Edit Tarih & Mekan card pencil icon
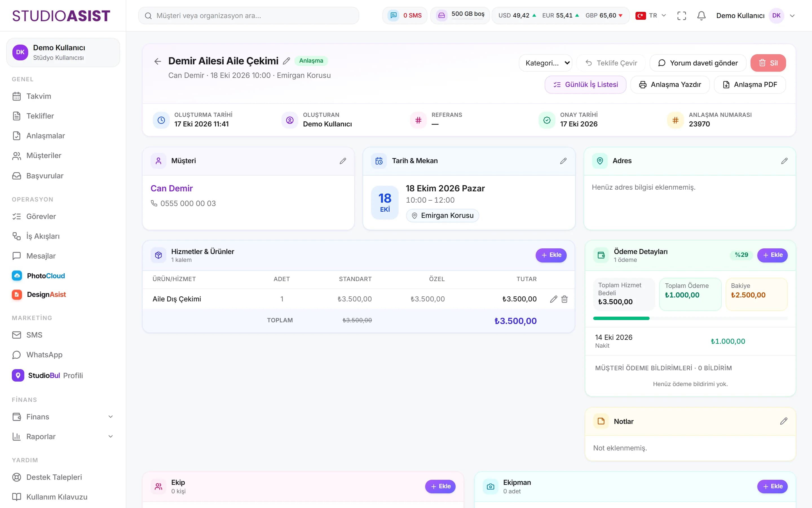 pos(563,161)
